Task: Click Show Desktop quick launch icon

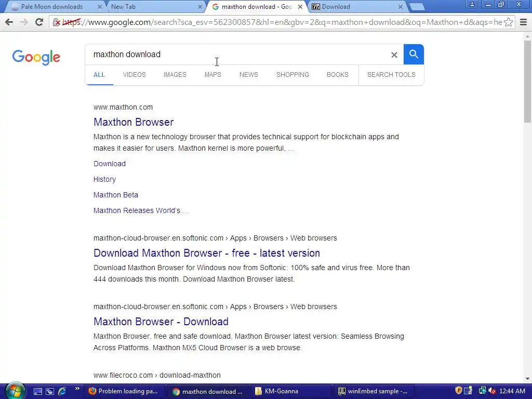Action: pos(37,392)
